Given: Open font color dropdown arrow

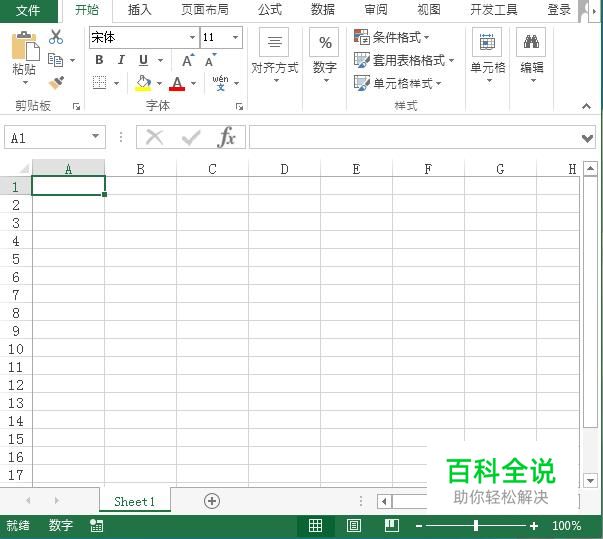Looking at the screenshot, I should click(193, 83).
